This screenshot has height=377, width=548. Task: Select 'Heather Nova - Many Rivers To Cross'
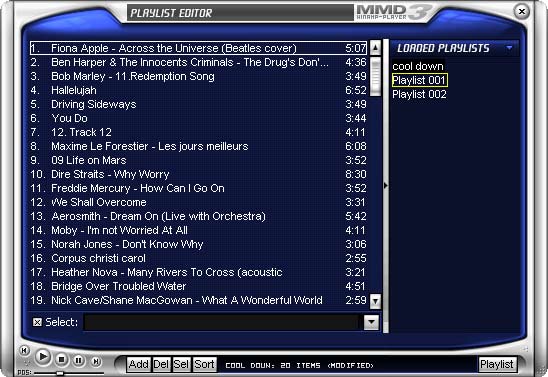(x=198, y=272)
